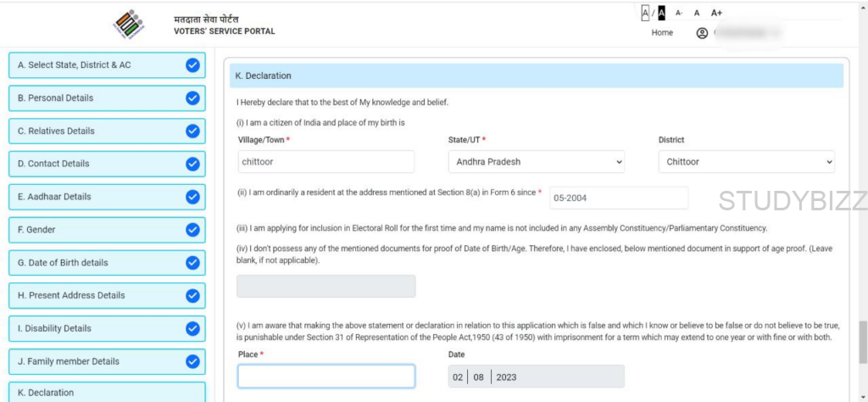Expand the District dropdown showing Chittoor
The image size is (868, 402).
(746, 162)
